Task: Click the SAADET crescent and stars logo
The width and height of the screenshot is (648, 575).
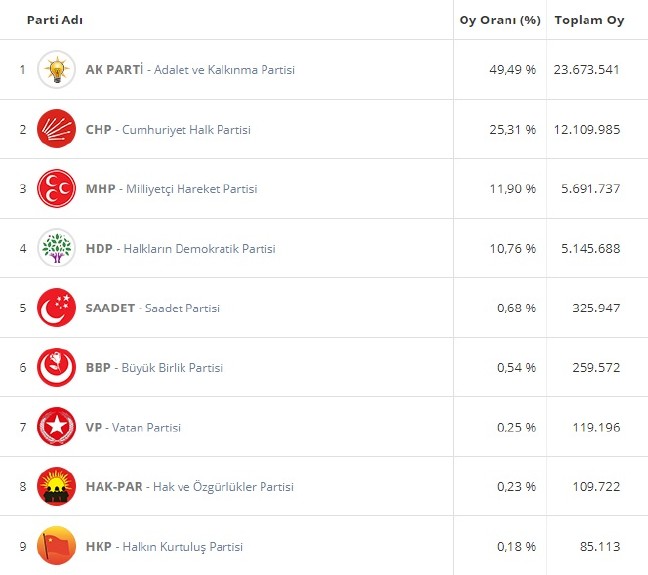Action: point(56,308)
